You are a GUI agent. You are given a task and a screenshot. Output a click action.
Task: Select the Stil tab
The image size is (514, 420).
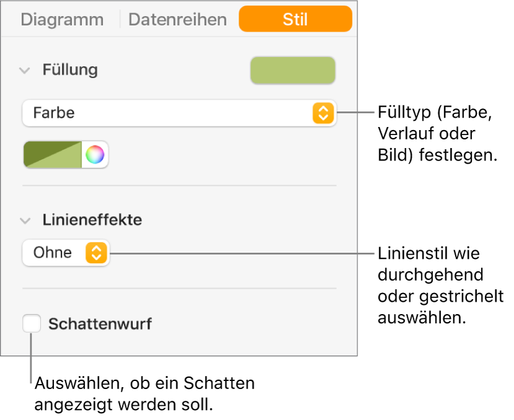pyautogui.click(x=295, y=19)
